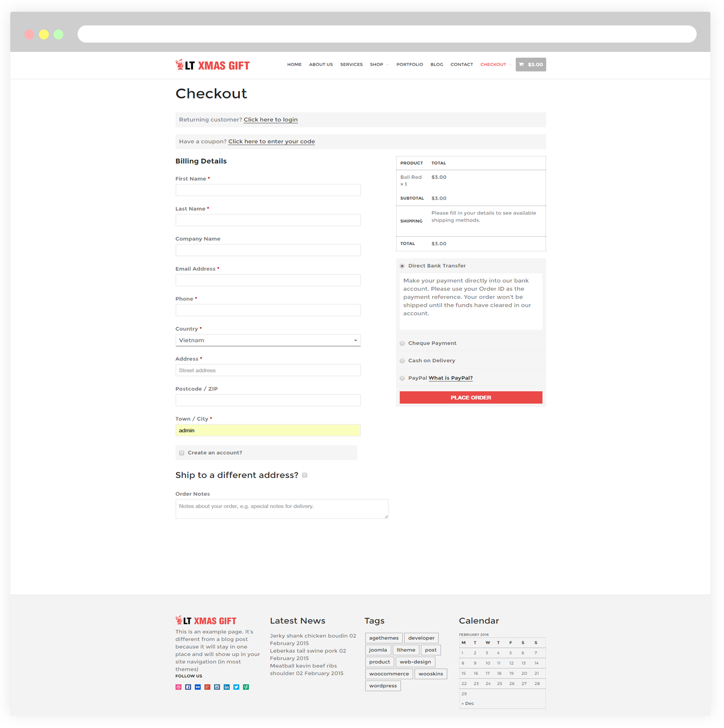Image resolution: width=724 pixels, height=728 pixels.
Task: Click the green maximize window dot
Action: tap(58, 34)
